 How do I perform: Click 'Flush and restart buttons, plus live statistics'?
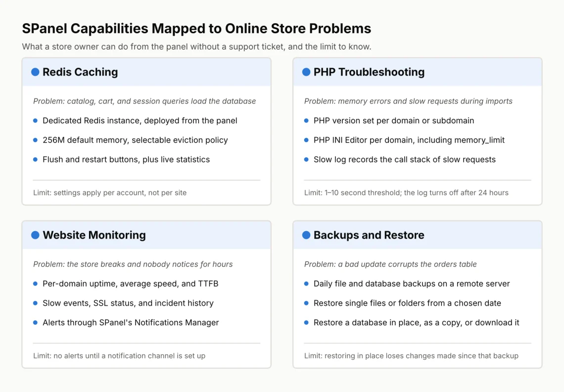point(126,159)
